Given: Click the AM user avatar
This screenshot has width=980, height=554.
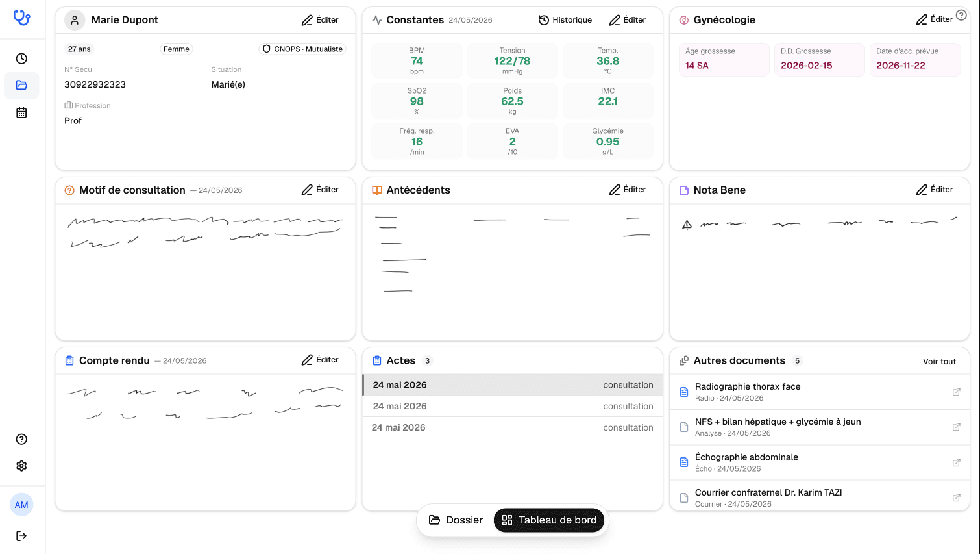Looking at the screenshot, I should point(21,505).
